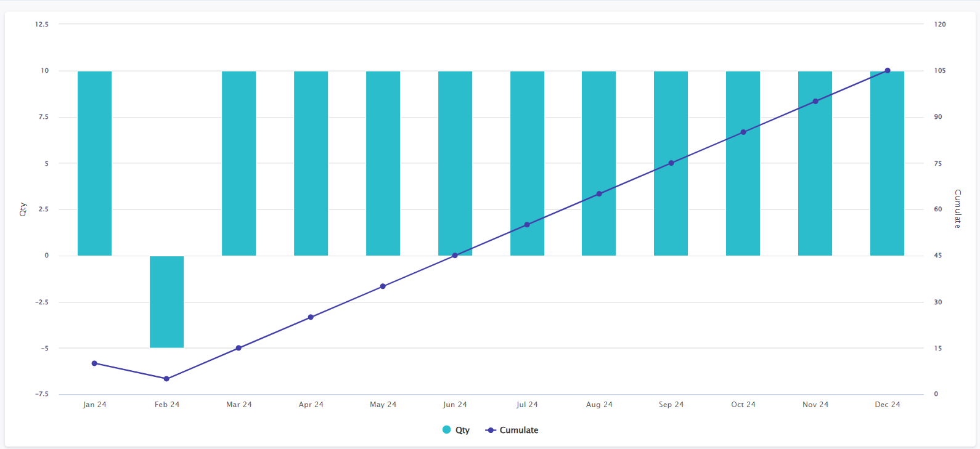Screen dimensions: 980x449
Task: Click the Cumulate line point for Mar 24
Action: tap(239, 348)
